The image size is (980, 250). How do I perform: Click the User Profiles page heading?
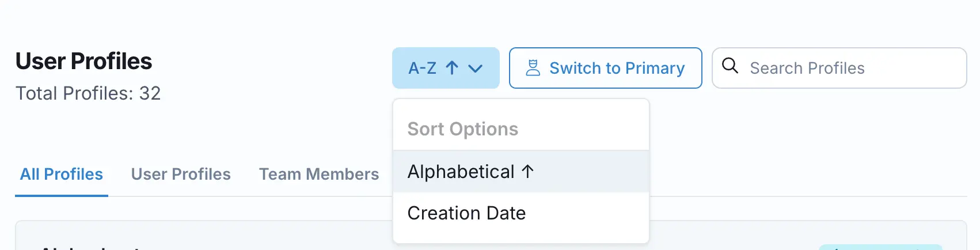[84, 61]
